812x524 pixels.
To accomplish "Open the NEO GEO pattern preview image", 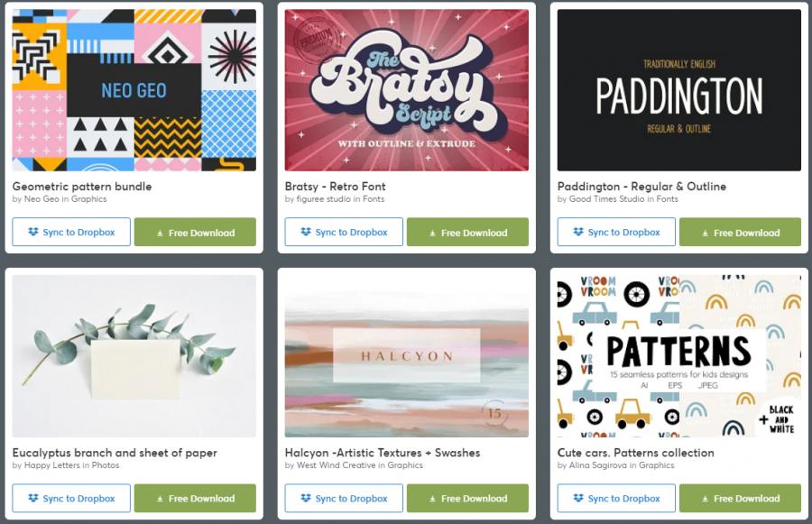I will click(134, 90).
